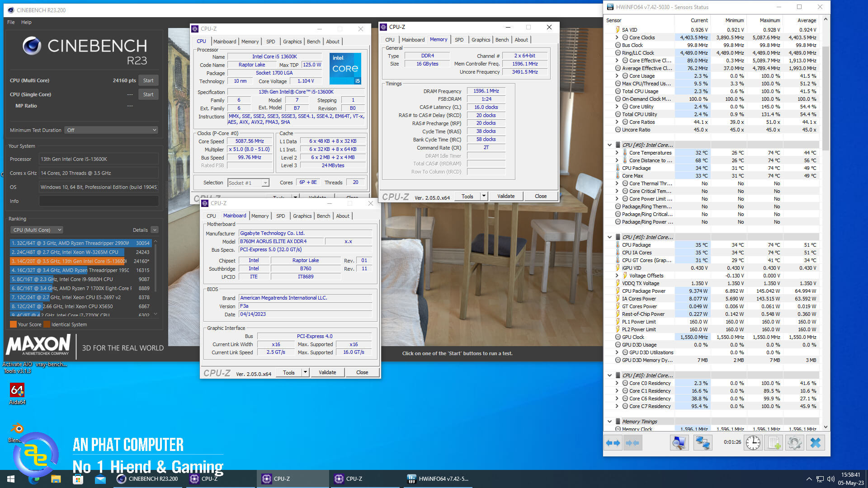The image size is (868, 488).
Task: Click the volume speaker tray icon
Action: [x=830, y=479]
